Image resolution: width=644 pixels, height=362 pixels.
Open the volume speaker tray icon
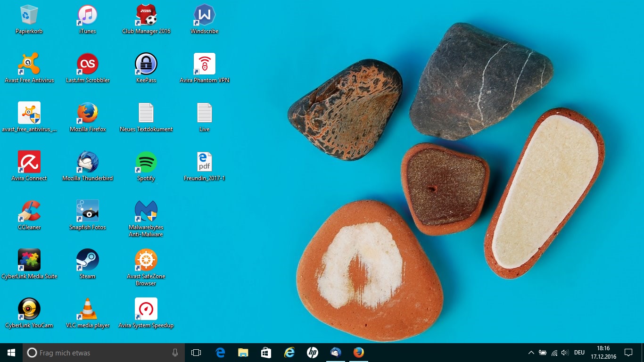565,353
